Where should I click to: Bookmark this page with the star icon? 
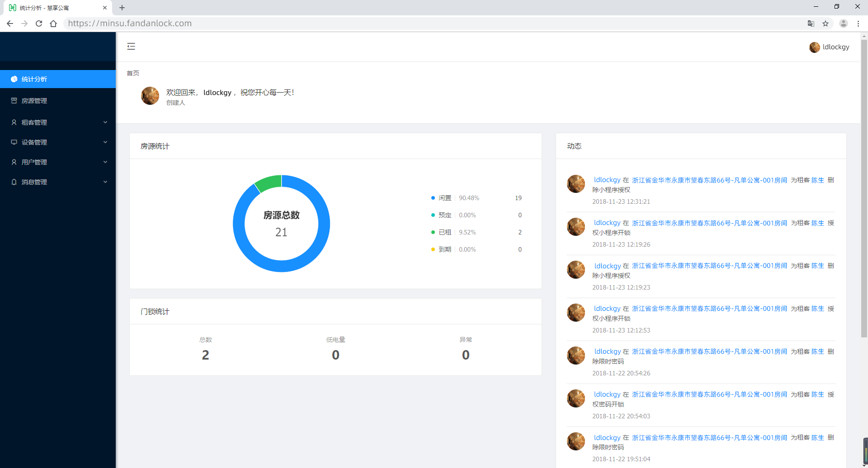click(826, 23)
